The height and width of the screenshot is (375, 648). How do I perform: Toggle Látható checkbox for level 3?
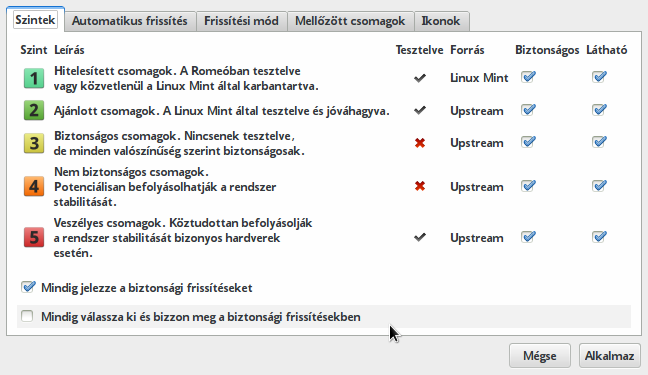click(x=599, y=142)
